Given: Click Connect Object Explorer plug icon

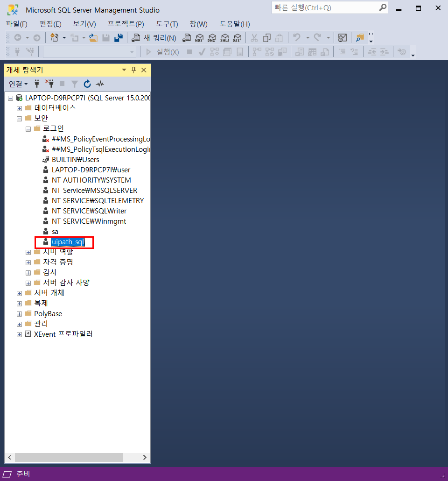Looking at the screenshot, I should pos(37,84).
